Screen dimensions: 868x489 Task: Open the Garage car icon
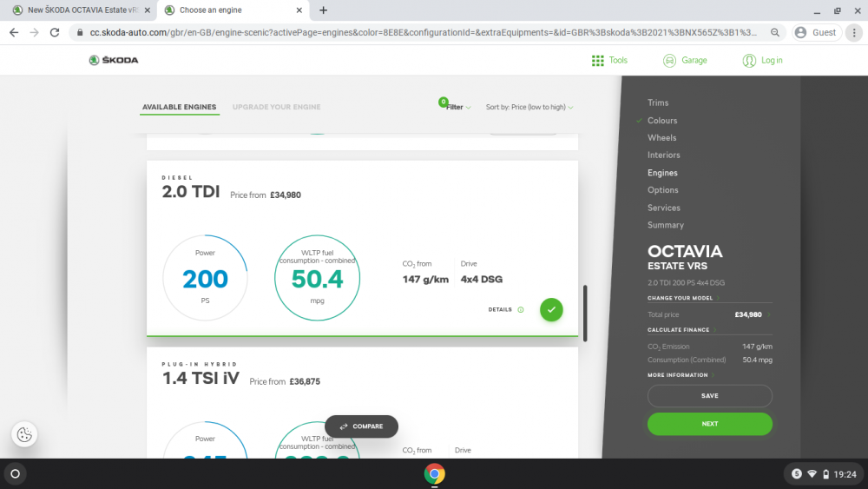click(669, 60)
